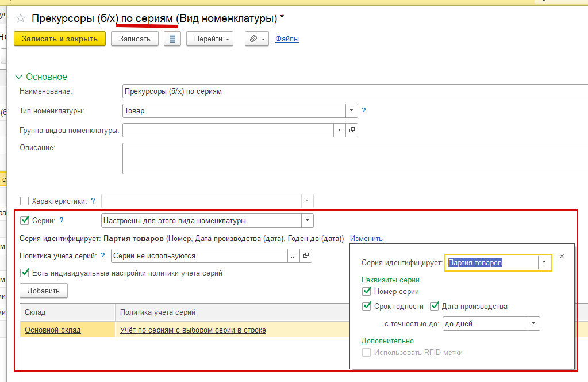Open Группа видов номенклатуры selection form icon
Image resolution: width=588 pixels, height=382 pixels.
point(352,131)
